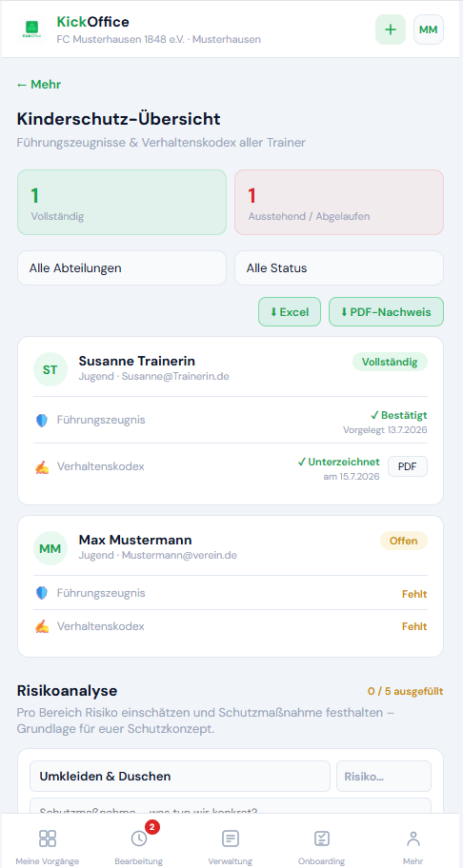
Task: Tap the green plus add button
Action: pyautogui.click(x=391, y=30)
